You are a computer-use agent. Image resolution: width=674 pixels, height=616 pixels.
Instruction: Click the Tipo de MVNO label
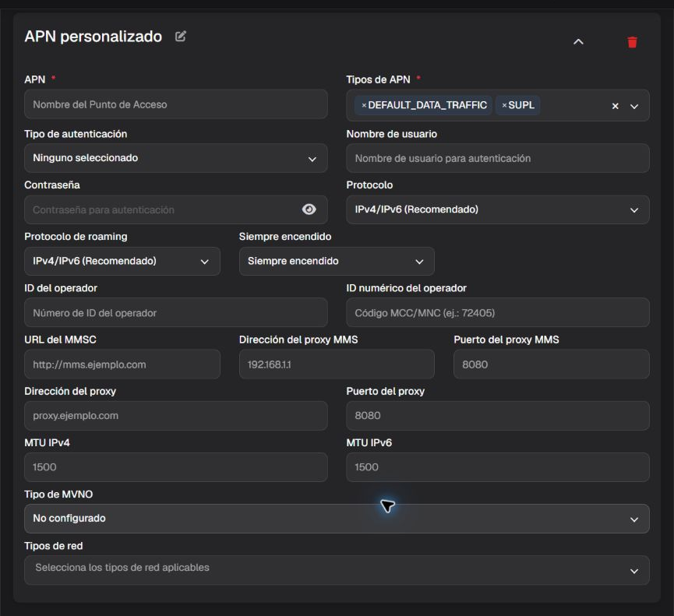tap(58, 495)
